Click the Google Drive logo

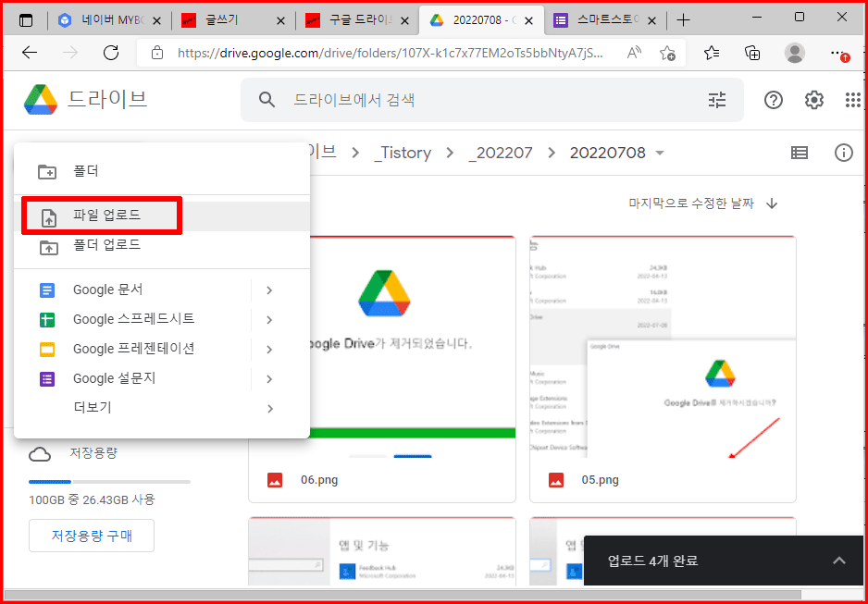(x=41, y=100)
